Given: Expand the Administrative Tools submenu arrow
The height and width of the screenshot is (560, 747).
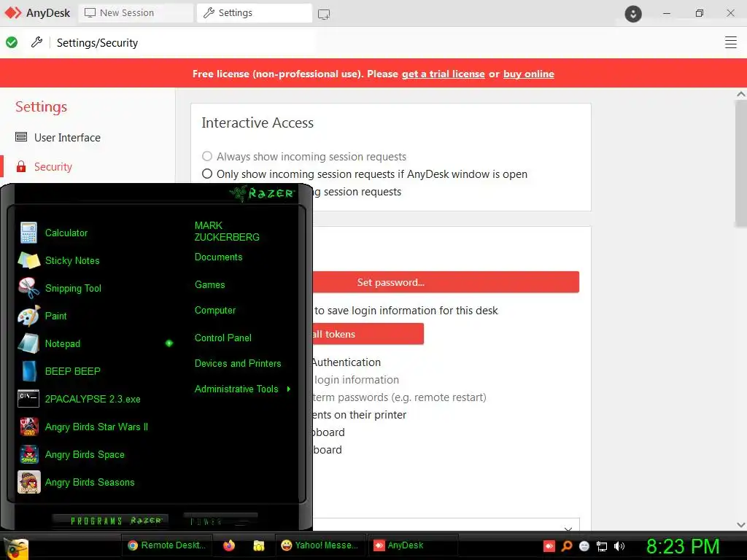Looking at the screenshot, I should [289, 389].
